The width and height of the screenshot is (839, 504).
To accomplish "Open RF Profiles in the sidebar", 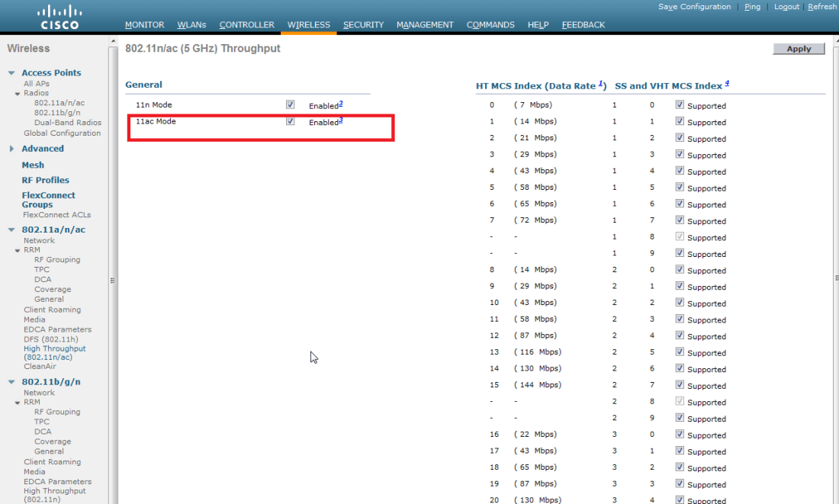I will (45, 181).
